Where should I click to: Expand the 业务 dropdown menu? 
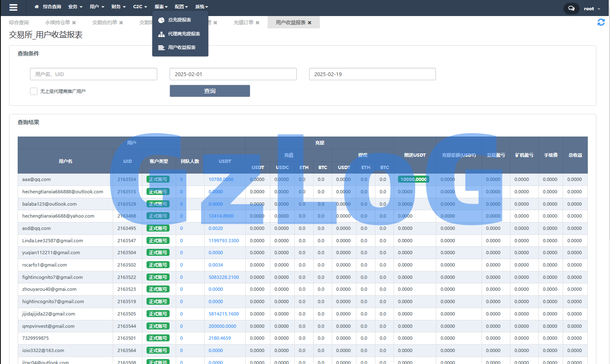(75, 7)
